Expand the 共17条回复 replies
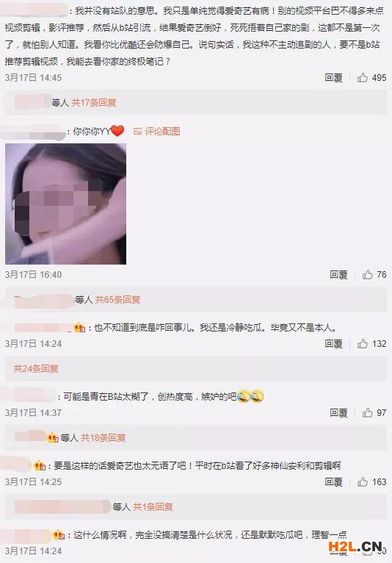This screenshot has height=563, width=392. pos(94,103)
